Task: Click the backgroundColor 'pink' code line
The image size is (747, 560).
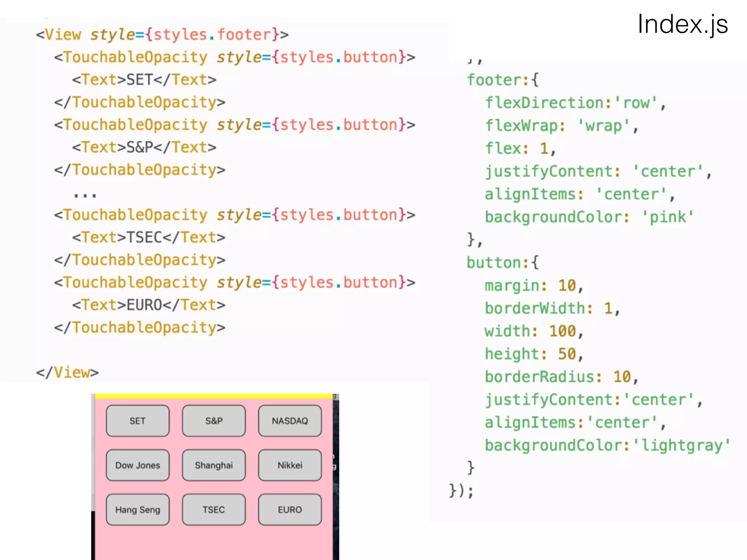Action: tap(589, 217)
